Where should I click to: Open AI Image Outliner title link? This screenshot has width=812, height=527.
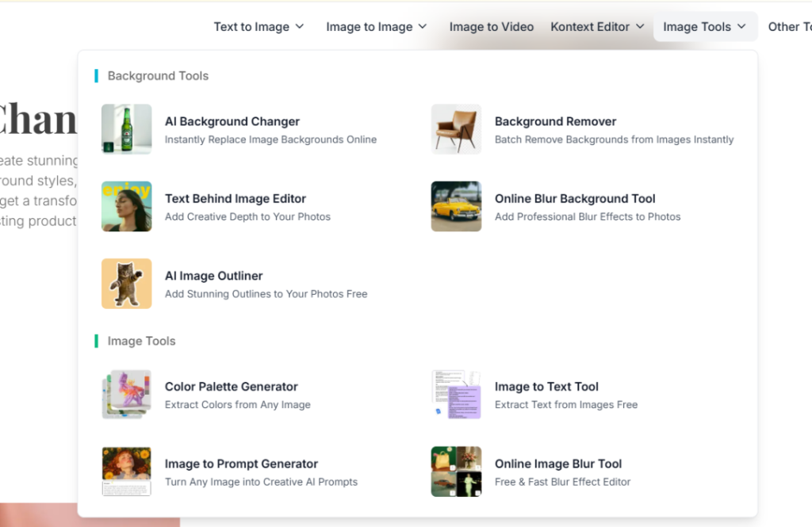(x=213, y=276)
